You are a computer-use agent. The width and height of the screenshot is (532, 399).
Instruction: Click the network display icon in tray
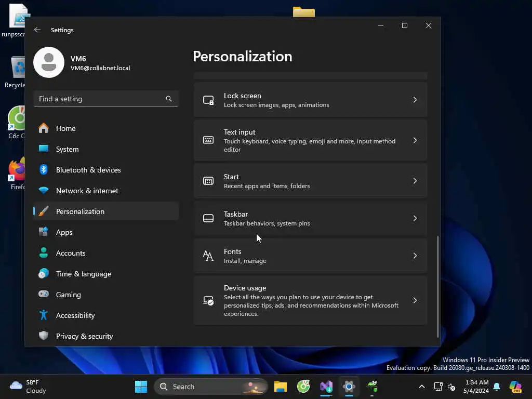(x=438, y=387)
